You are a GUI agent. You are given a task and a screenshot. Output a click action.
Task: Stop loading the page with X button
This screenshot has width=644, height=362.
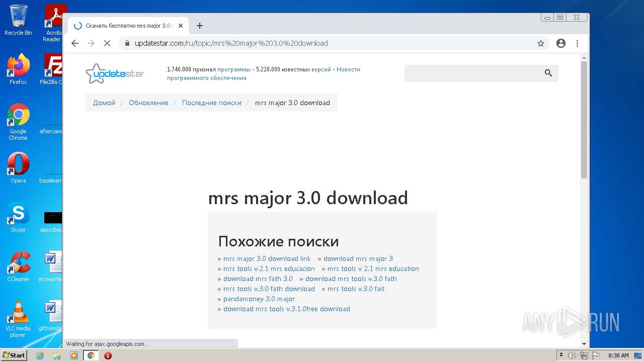tap(107, 43)
